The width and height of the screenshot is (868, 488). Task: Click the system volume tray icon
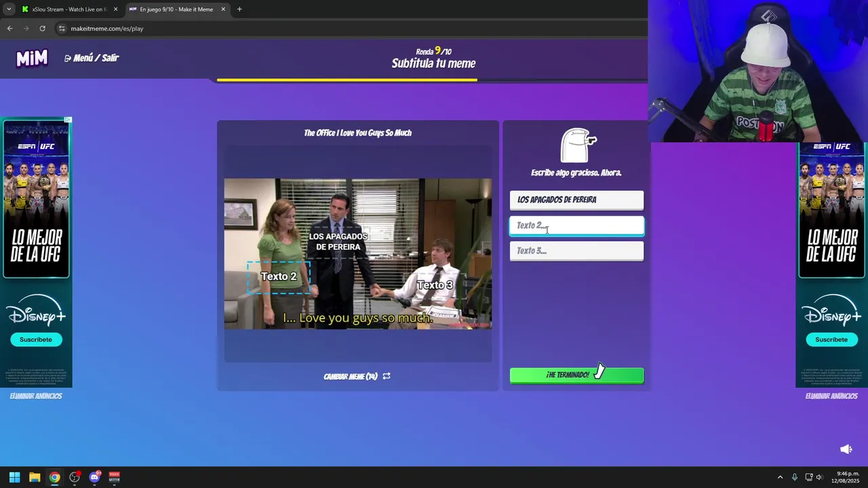tap(819, 477)
